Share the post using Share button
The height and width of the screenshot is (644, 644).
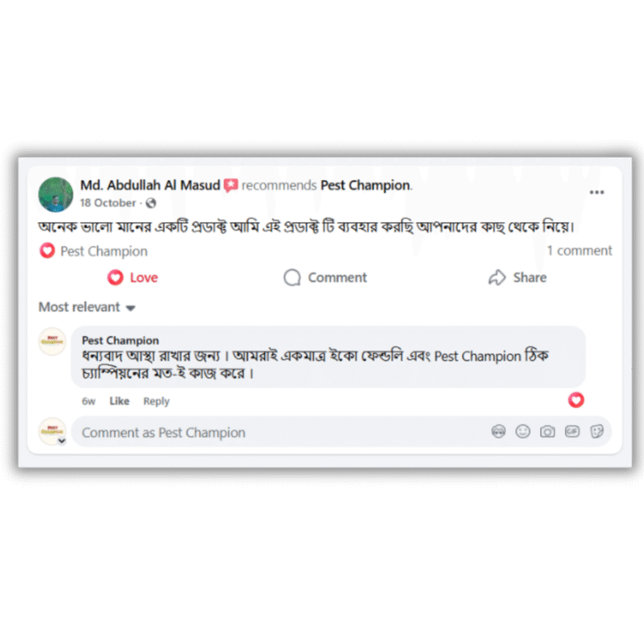pyautogui.click(x=517, y=278)
